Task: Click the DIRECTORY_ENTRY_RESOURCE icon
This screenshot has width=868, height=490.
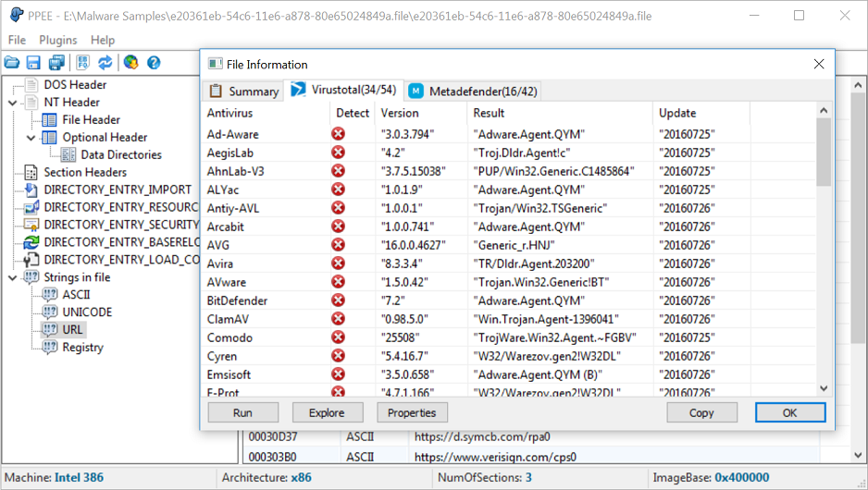Action: coord(31,207)
